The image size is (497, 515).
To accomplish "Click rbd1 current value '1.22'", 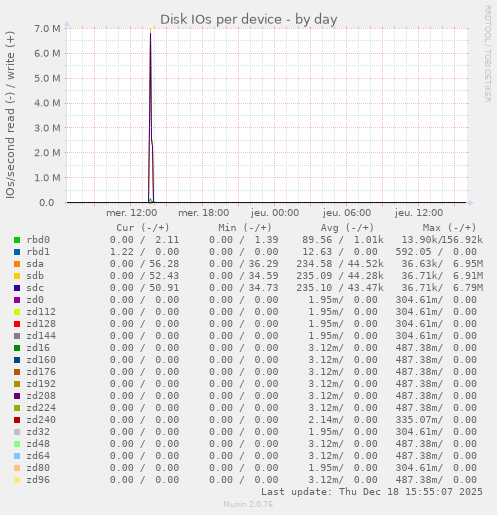I will point(122,252).
